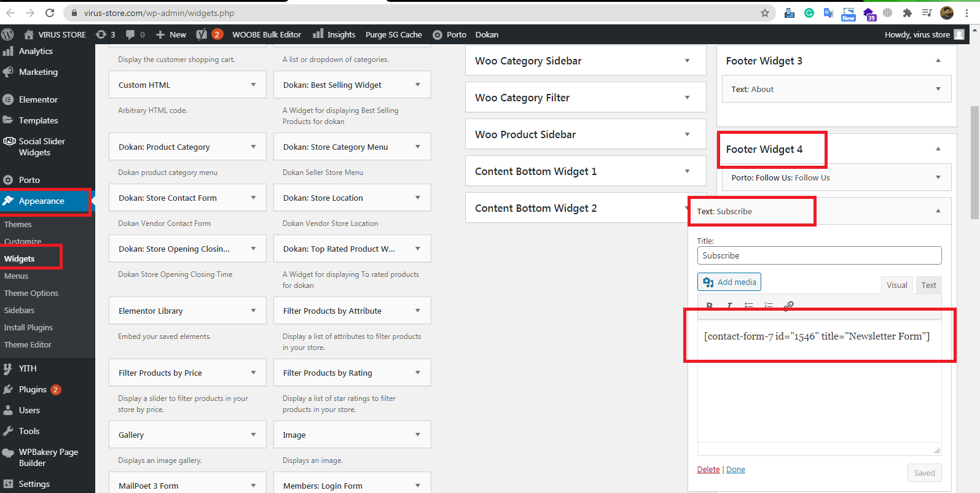Open VIRUS STORE site home link
The width and height of the screenshot is (980, 493).
click(55, 34)
